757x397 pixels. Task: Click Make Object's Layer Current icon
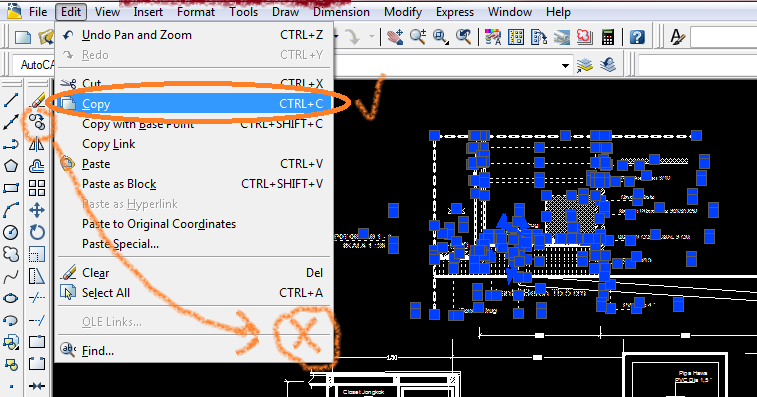(x=585, y=65)
